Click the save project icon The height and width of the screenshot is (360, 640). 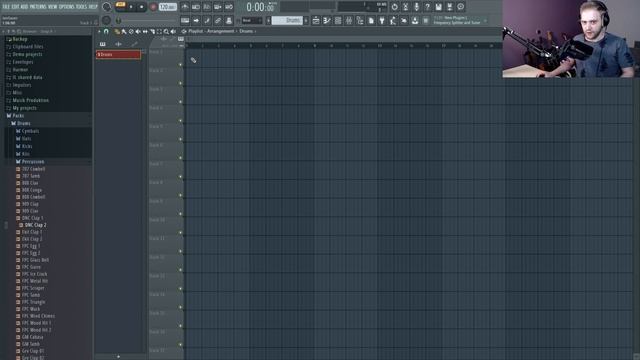tap(438, 7)
